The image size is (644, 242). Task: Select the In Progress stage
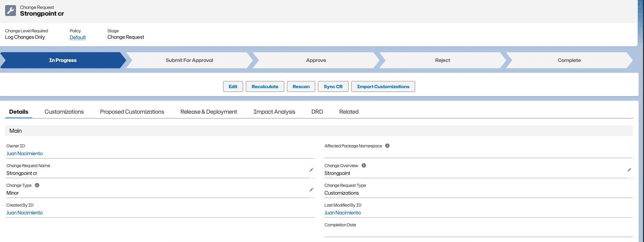click(63, 60)
